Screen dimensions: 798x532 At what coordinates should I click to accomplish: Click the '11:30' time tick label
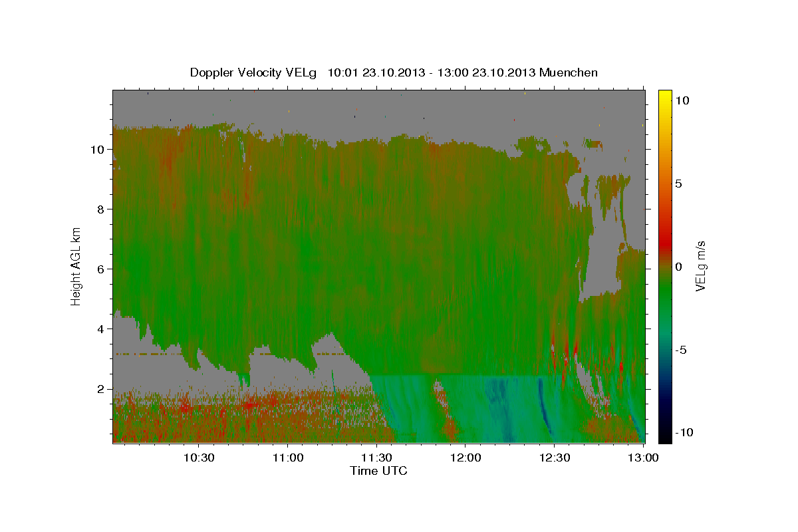point(376,458)
